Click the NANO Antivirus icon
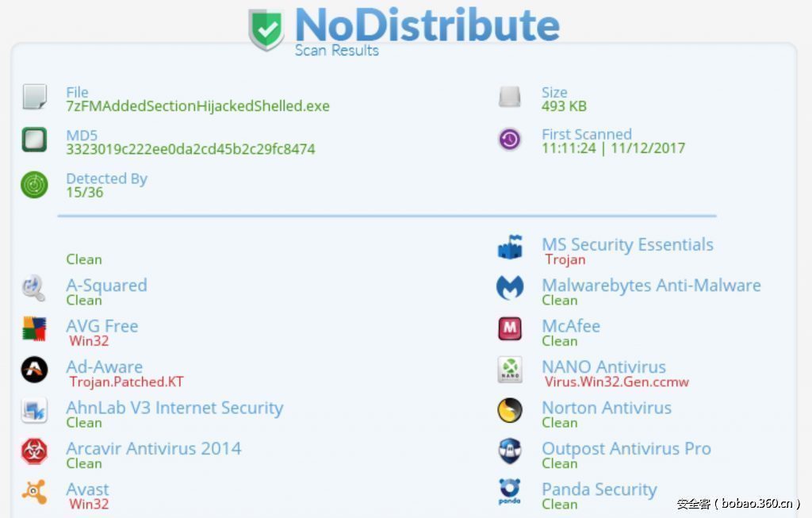This screenshot has height=518, width=812. click(x=510, y=370)
